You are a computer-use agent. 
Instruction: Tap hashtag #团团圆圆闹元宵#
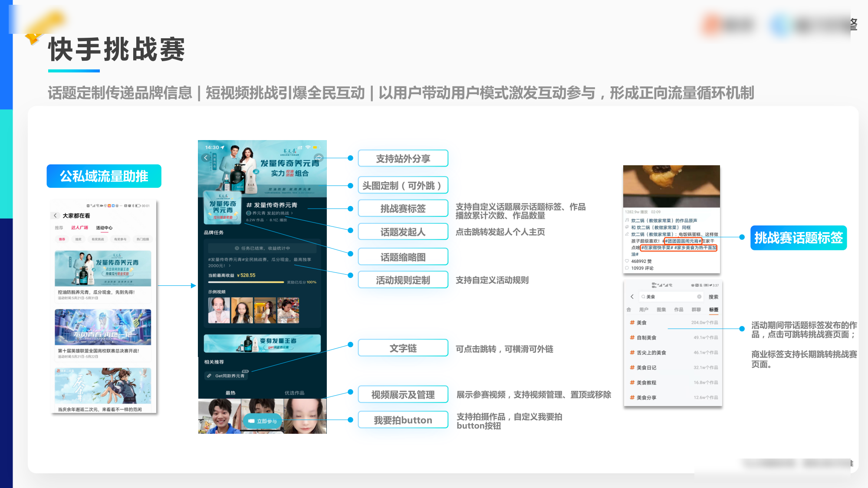point(682,241)
